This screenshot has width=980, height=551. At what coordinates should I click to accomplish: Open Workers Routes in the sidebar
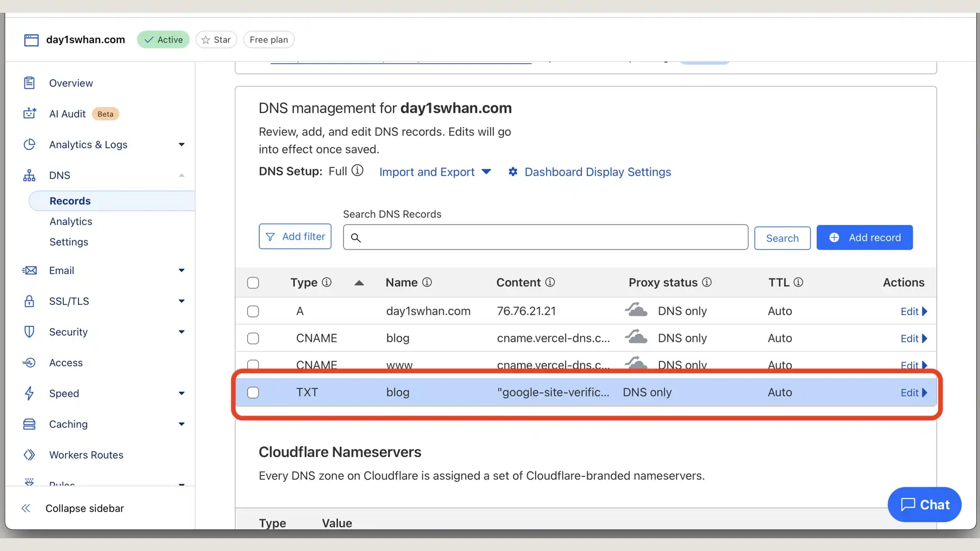click(86, 455)
